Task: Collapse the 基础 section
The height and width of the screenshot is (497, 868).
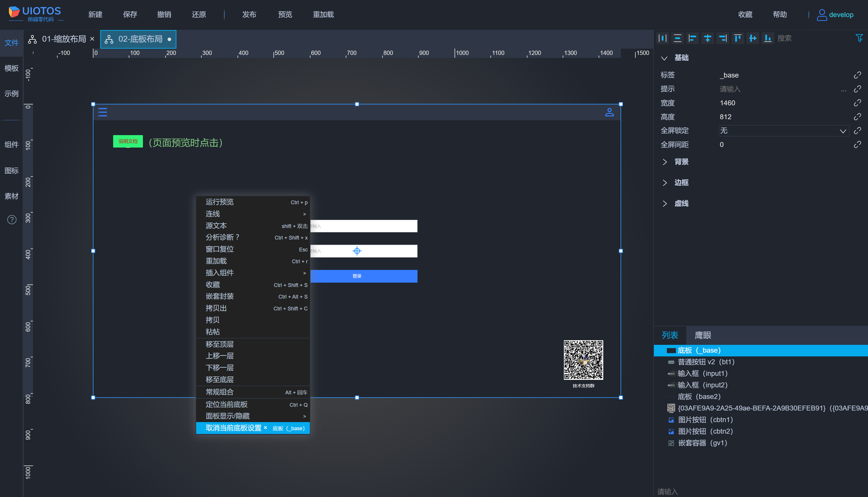Action: [664, 58]
